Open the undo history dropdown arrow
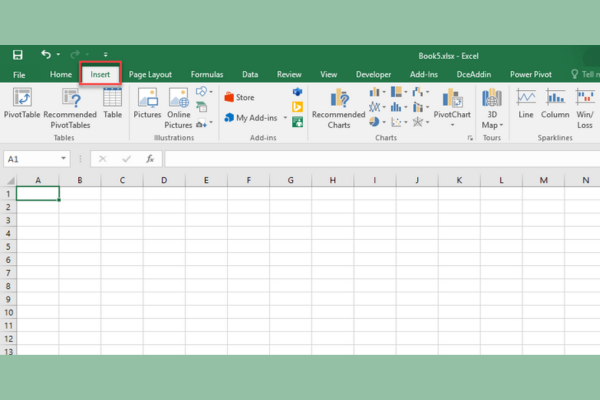 pyautogui.click(x=58, y=55)
